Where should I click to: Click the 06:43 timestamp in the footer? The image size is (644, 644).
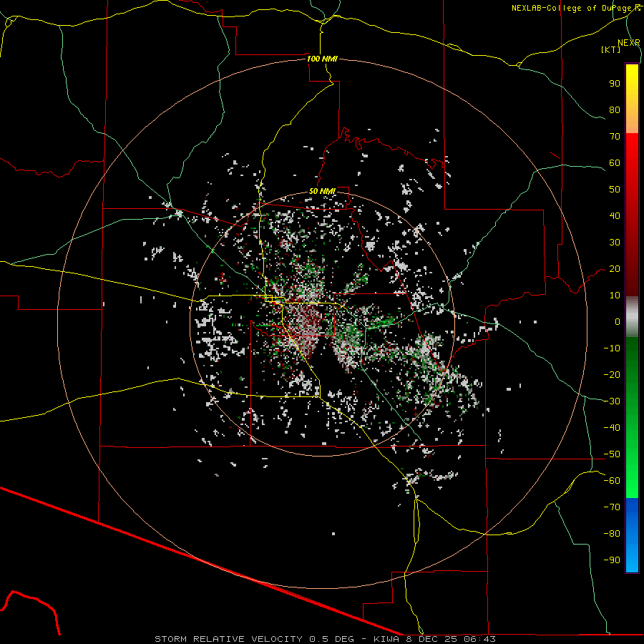tap(479, 639)
